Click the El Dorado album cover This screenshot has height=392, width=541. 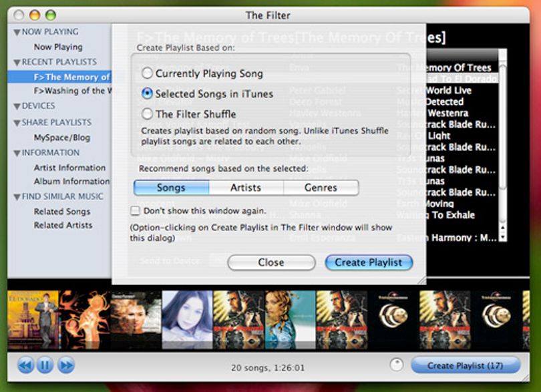tap(33, 321)
